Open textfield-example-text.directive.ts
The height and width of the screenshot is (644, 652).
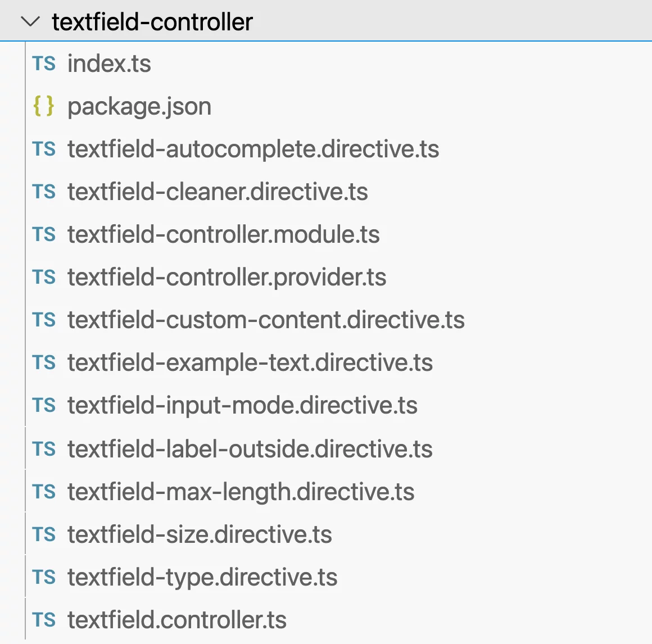pyautogui.click(x=250, y=362)
